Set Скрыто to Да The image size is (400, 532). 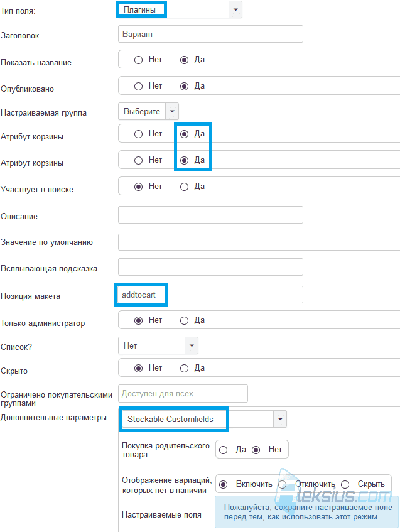pos(184,368)
